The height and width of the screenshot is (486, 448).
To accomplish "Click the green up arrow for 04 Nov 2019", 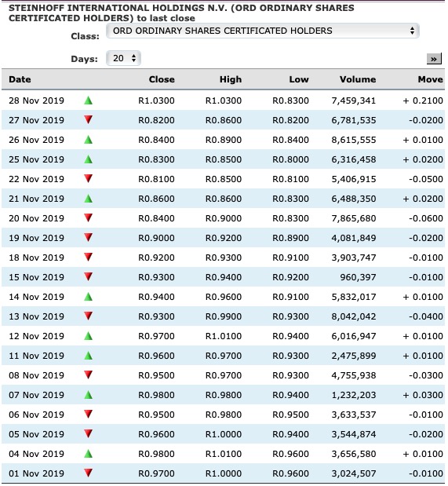I will coord(89,454).
